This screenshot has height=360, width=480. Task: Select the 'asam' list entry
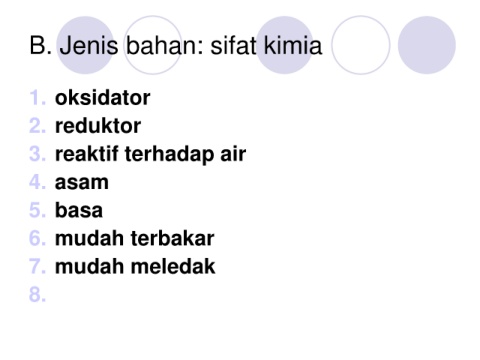[82, 182]
